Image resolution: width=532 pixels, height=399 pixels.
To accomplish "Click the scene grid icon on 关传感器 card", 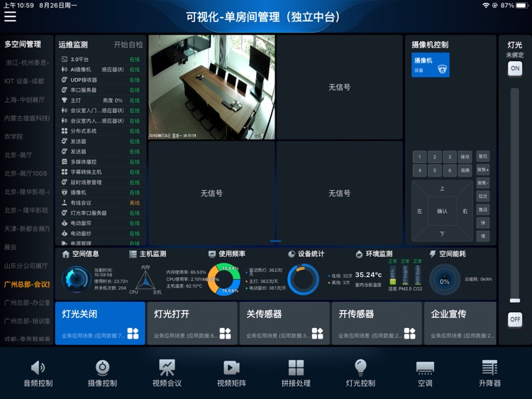I will 317,334.
